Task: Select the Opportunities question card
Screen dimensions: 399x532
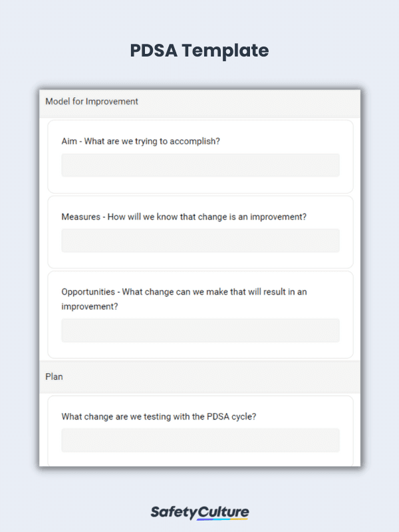Action: [x=200, y=315]
